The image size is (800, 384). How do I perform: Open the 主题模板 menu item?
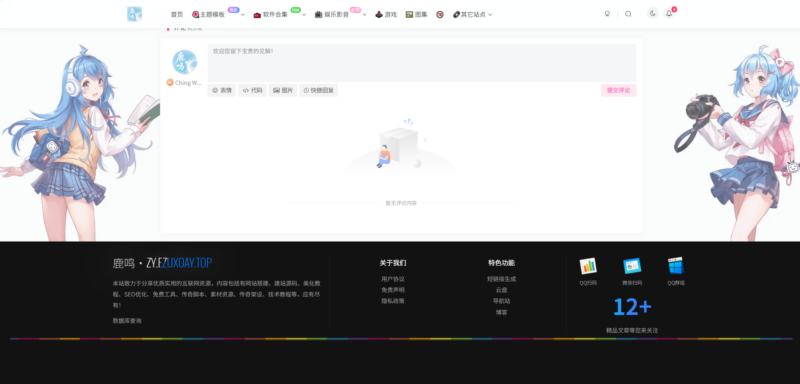pyautogui.click(x=208, y=15)
